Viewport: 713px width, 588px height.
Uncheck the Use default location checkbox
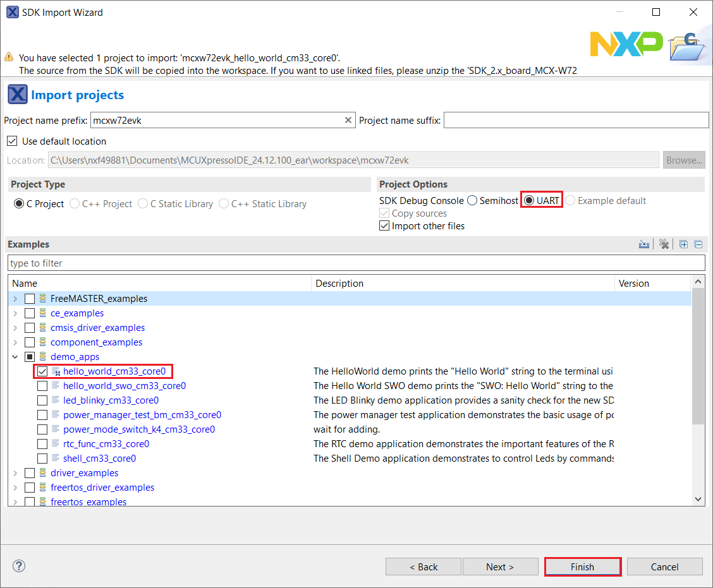tap(12, 141)
